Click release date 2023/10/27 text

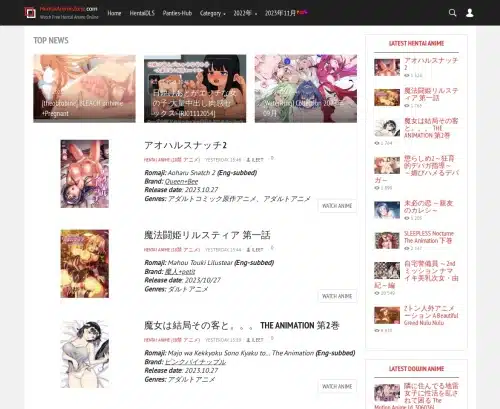[x=203, y=280]
